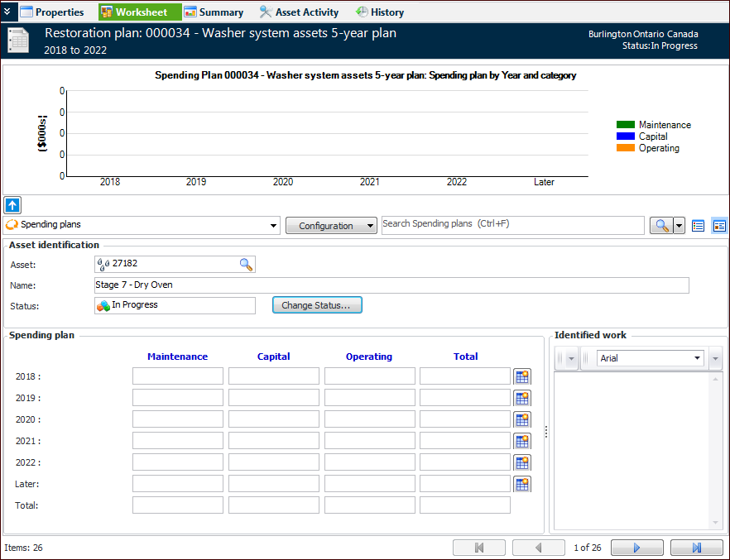Click the Change Status button
730x560 pixels.
pos(317,305)
